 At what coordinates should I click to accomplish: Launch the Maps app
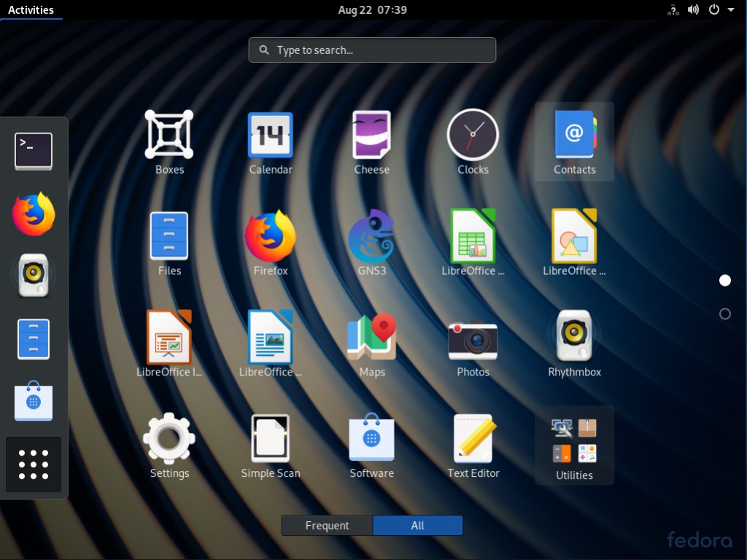371,344
